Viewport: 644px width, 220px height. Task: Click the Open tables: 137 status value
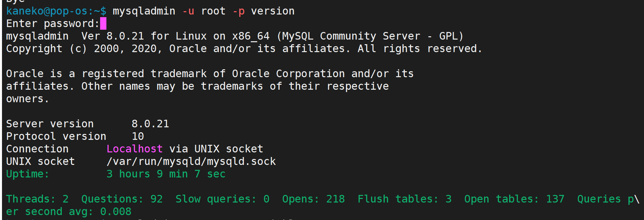(x=514, y=199)
